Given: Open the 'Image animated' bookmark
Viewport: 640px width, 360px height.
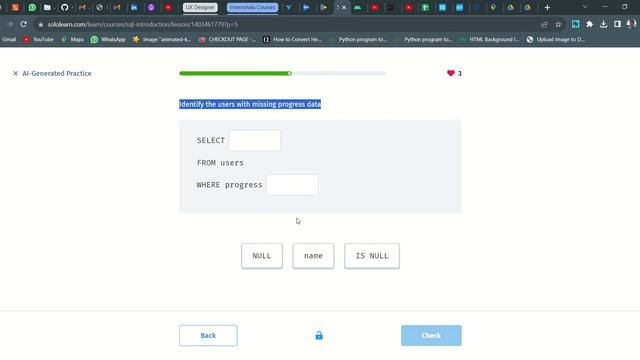Looking at the screenshot, I should click(162, 40).
